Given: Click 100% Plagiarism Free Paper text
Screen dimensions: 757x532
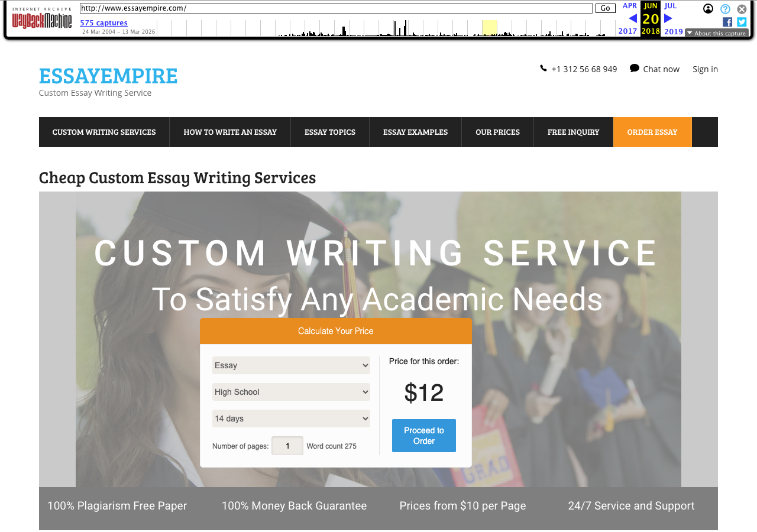Looking at the screenshot, I should [117, 506].
